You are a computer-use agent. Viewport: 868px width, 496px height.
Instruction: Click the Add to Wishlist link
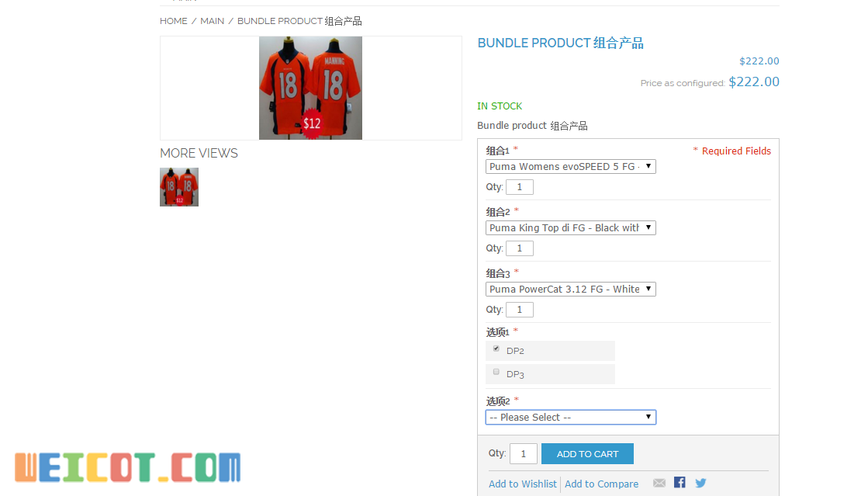tap(523, 484)
